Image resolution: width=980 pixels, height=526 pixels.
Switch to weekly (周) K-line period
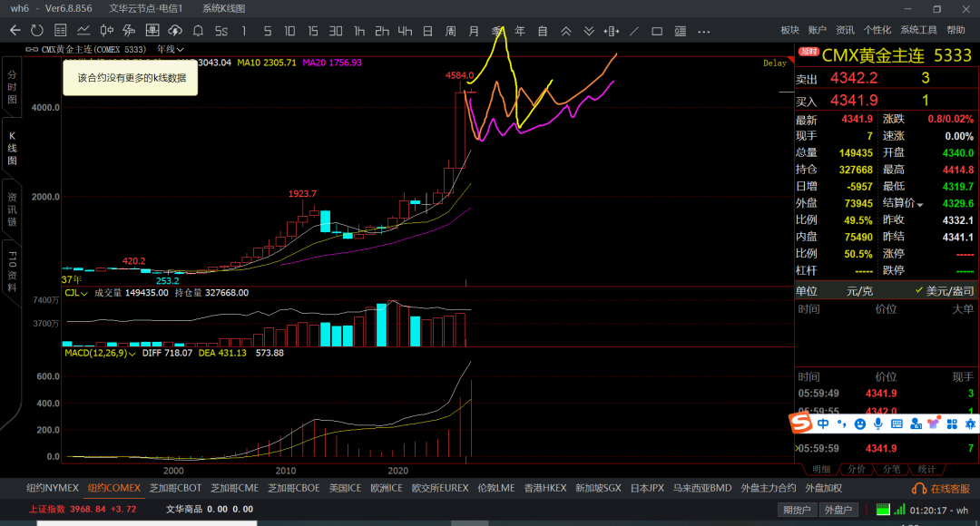coord(451,31)
